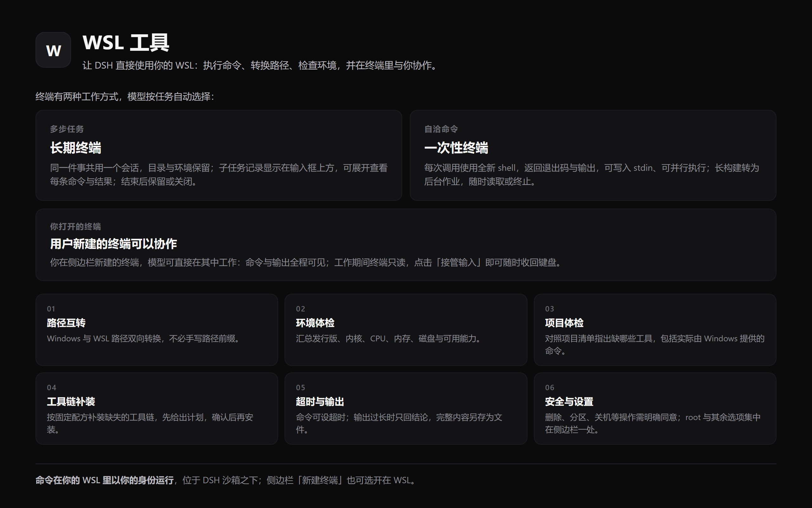
Task: Click the description starting with "同一件事共用一个会话"
Action: pyautogui.click(x=219, y=175)
